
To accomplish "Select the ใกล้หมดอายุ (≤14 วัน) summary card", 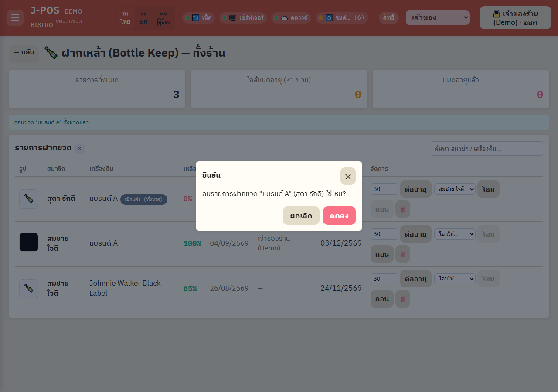I will click(279, 89).
